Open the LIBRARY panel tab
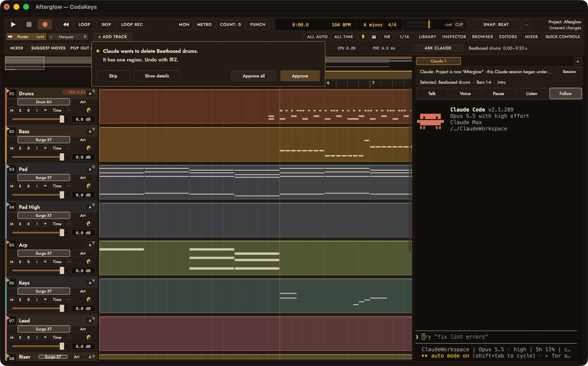Screen dimensions: 588x366 [x=427, y=37]
